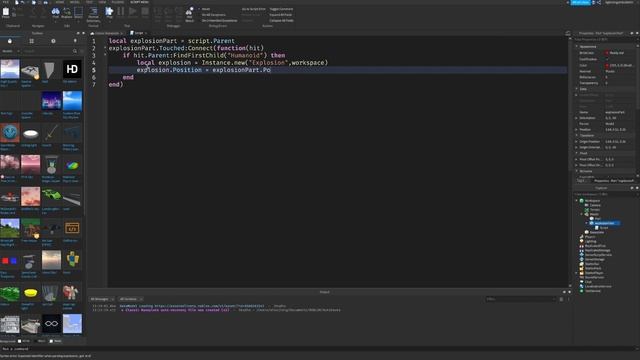Set Toolbox background to White
The image size is (640, 360).
24,341
